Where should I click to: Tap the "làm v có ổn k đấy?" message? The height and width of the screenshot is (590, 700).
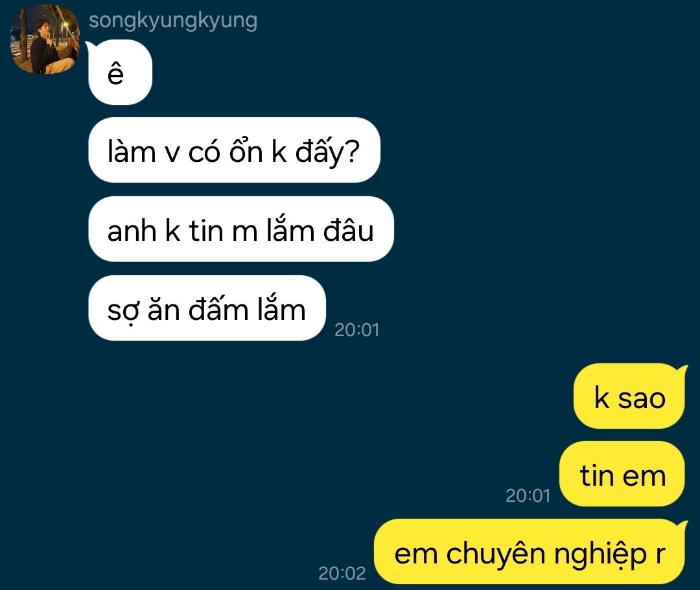235,150
